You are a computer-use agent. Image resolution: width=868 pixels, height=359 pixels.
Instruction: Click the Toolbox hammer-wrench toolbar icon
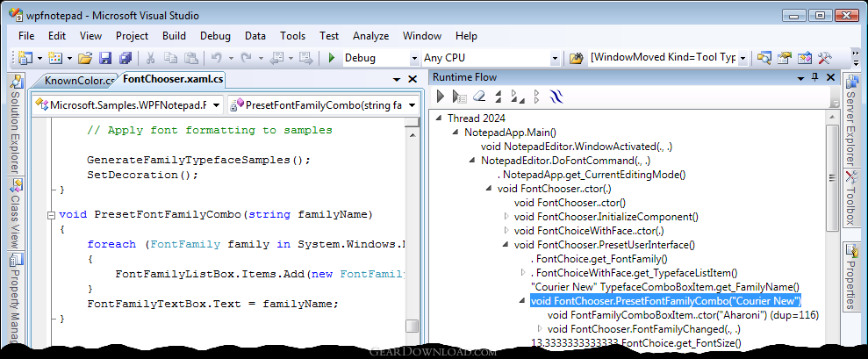824,58
